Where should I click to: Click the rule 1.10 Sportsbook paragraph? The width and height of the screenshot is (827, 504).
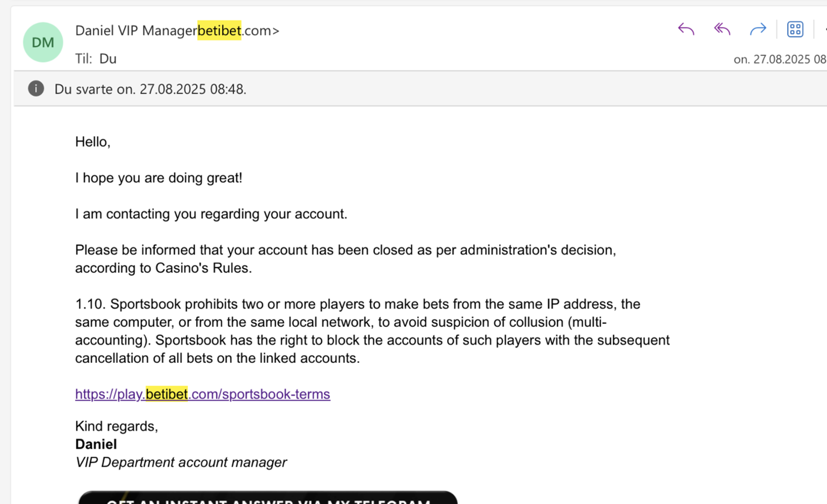click(372, 331)
